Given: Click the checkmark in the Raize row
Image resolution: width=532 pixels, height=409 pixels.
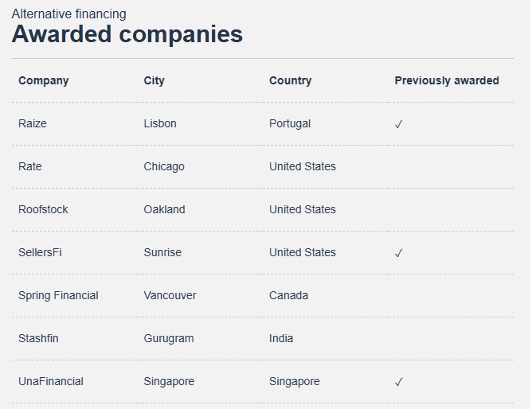Looking at the screenshot, I should click(399, 124).
